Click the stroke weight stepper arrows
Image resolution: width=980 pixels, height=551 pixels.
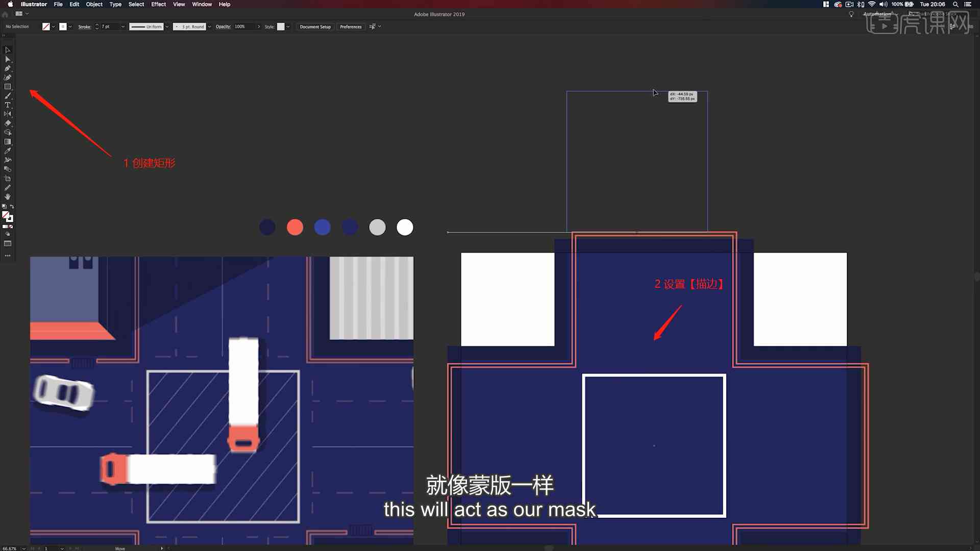click(97, 27)
